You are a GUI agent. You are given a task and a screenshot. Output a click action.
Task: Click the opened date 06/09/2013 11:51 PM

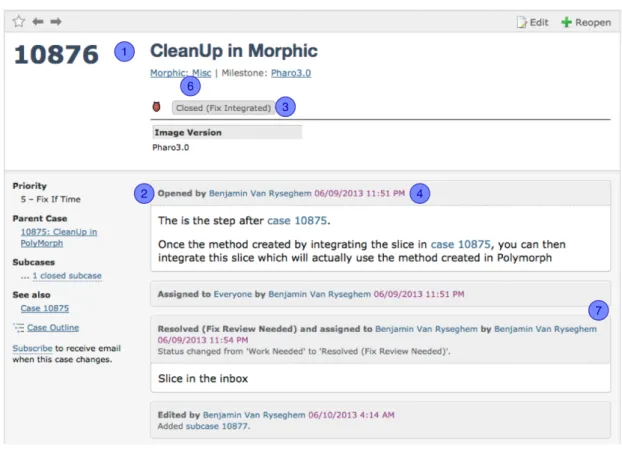(x=359, y=194)
